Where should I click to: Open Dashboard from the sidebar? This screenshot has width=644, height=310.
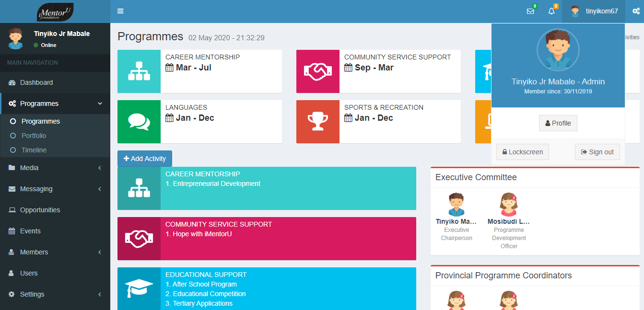[36, 82]
